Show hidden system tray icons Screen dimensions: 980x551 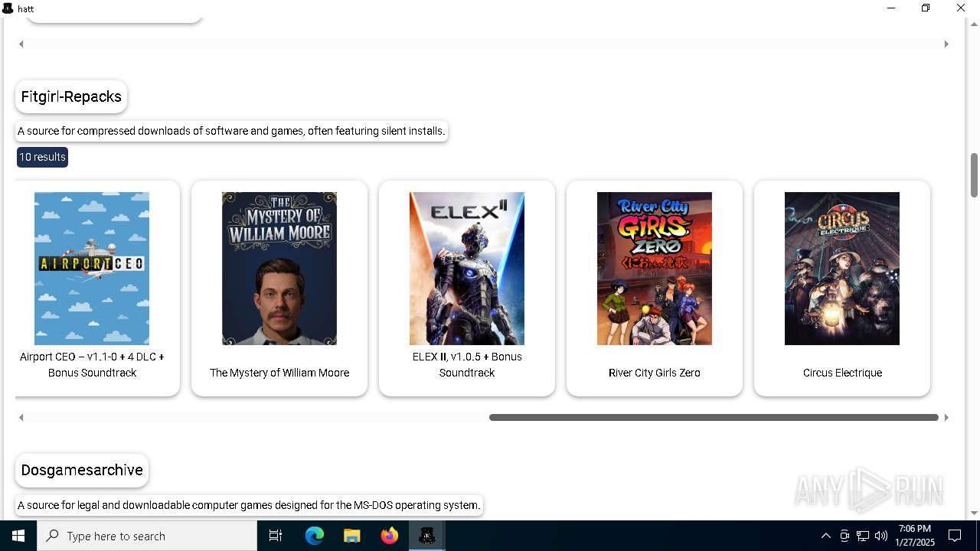click(x=825, y=536)
